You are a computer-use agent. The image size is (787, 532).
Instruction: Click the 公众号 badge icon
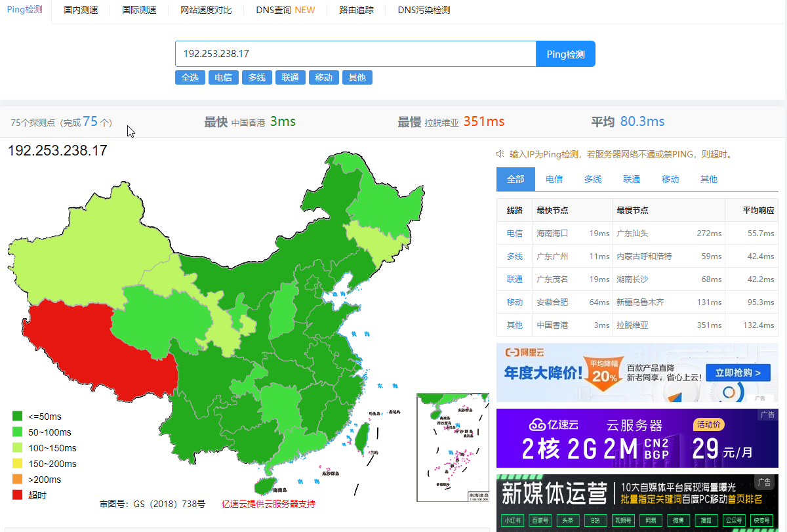tap(733, 520)
